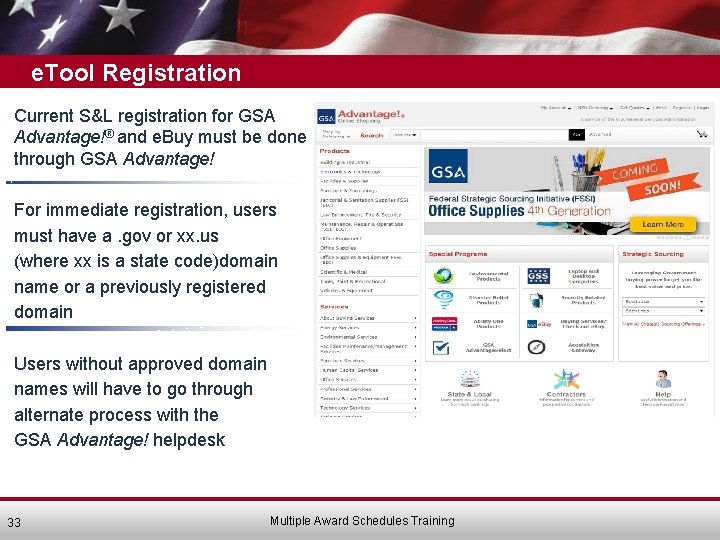
Task: Click the Contractors text link
Action: pos(566,394)
